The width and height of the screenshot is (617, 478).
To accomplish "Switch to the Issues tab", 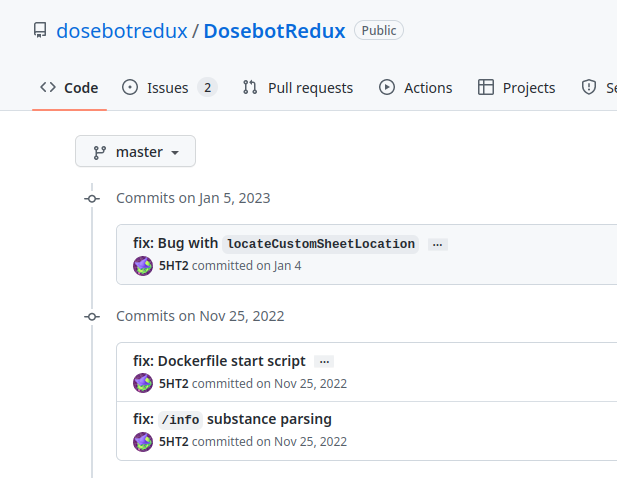I will 167,88.
